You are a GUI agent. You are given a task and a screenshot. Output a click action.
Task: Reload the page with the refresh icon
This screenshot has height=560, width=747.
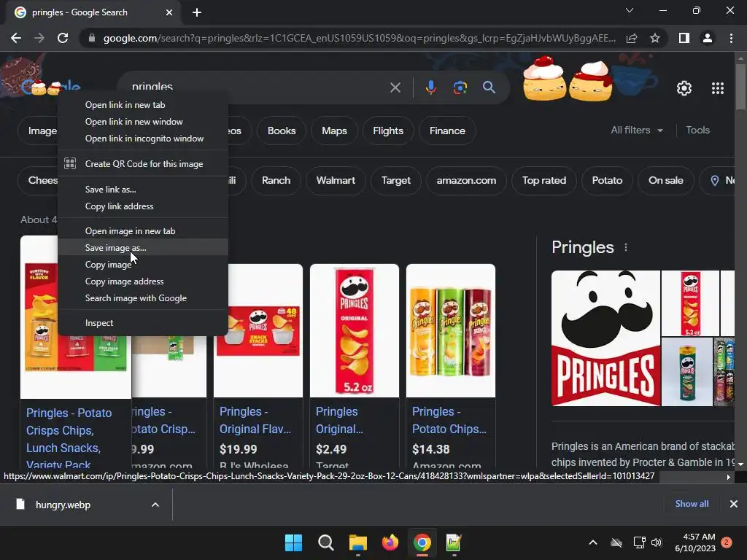coord(63,38)
